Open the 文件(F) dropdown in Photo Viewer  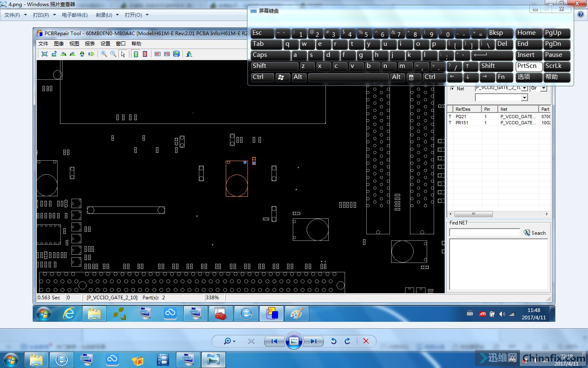pyautogui.click(x=16, y=15)
